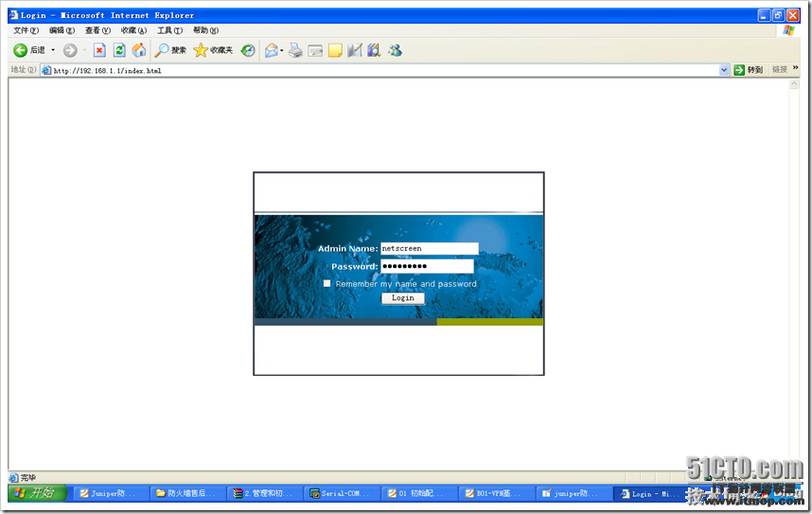812x514 pixels.
Task: Open the 文件 menu
Action: tap(26, 30)
